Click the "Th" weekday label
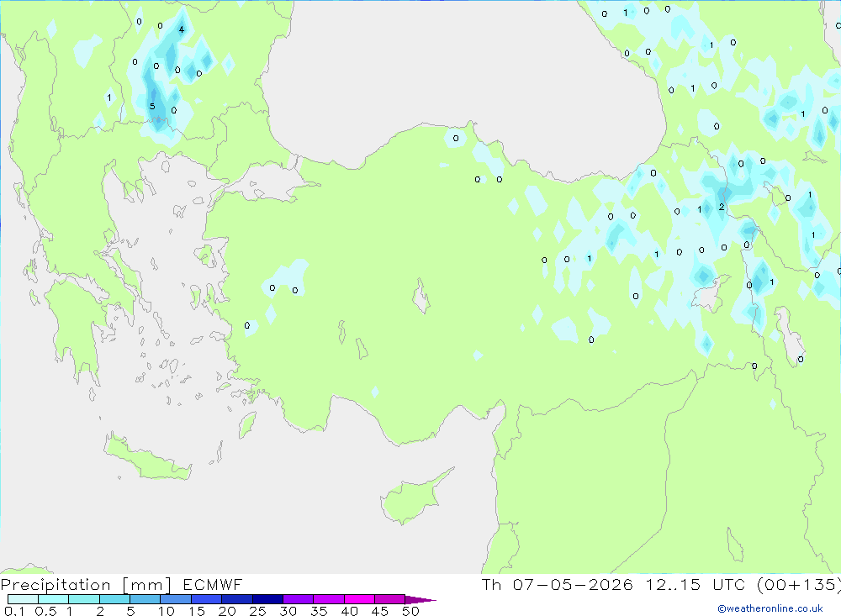The image size is (841, 616). pyautogui.click(x=491, y=584)
